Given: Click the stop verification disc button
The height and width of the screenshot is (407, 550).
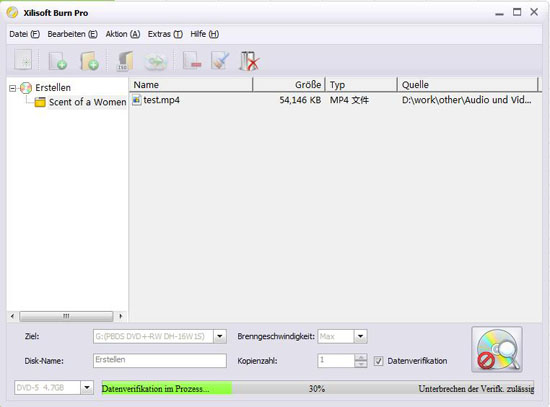Looking at the screenshot, I should click(497, 349).
